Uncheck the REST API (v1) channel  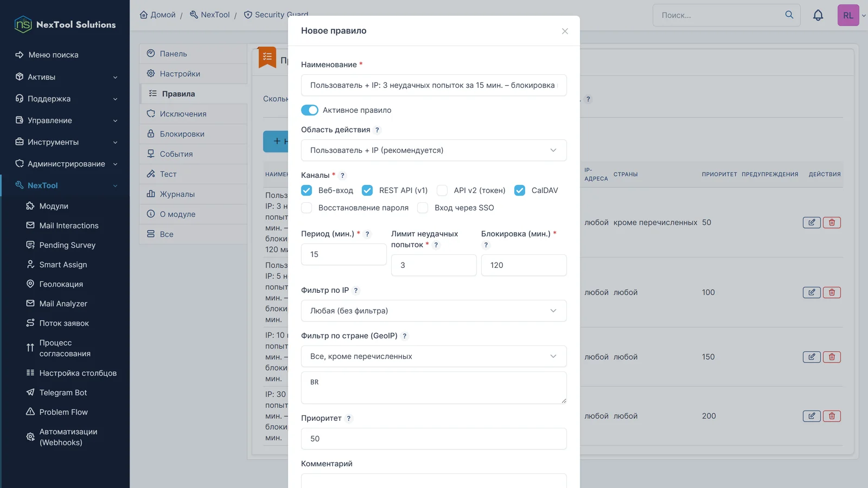(367, 190)
